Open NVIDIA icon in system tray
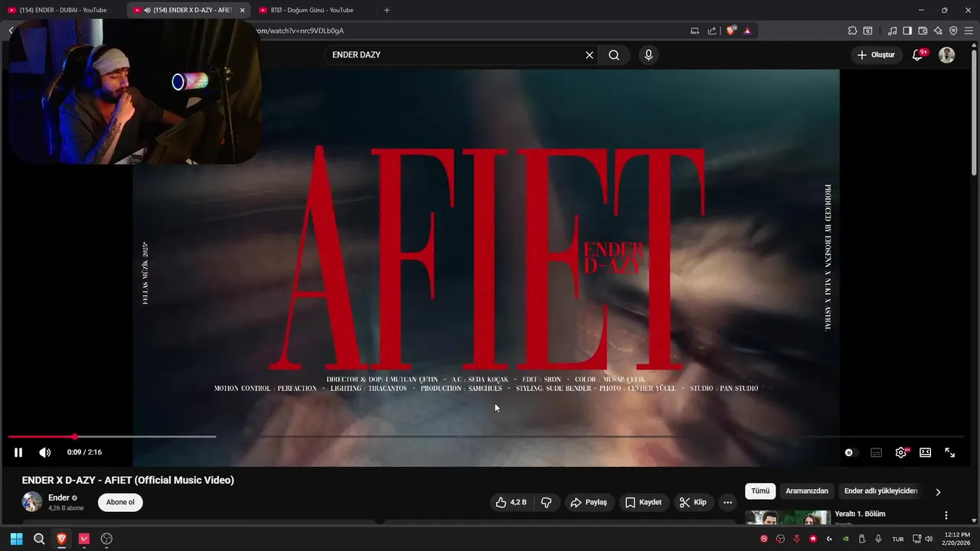This screenshot has height=551, width=980. (845, 539)
